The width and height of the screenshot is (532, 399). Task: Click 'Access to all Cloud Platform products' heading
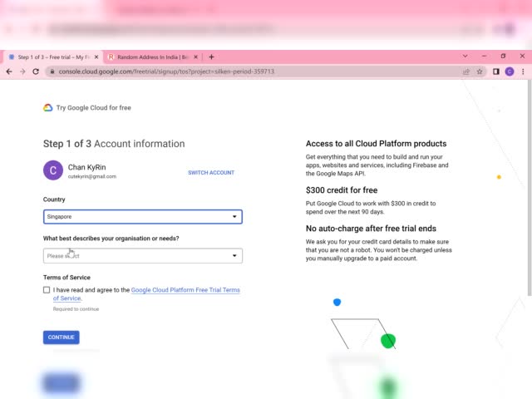tap(376, 144)
